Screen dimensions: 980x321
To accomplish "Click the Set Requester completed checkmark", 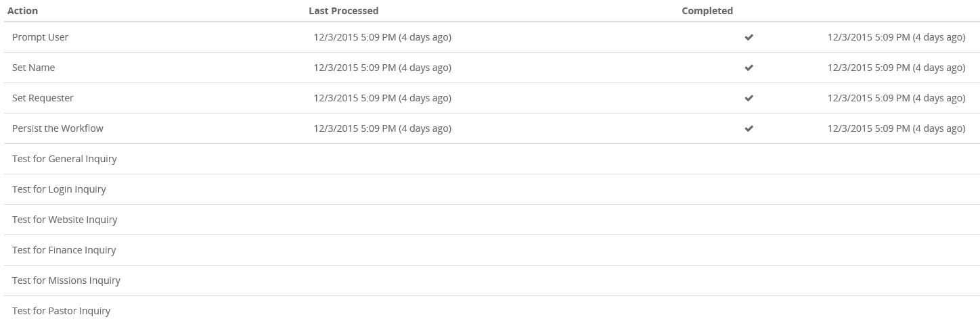I will (749, 99).
